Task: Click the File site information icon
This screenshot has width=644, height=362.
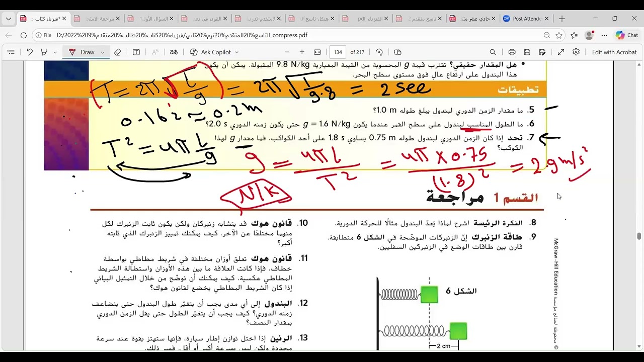Action: click(x=44, y=35)
